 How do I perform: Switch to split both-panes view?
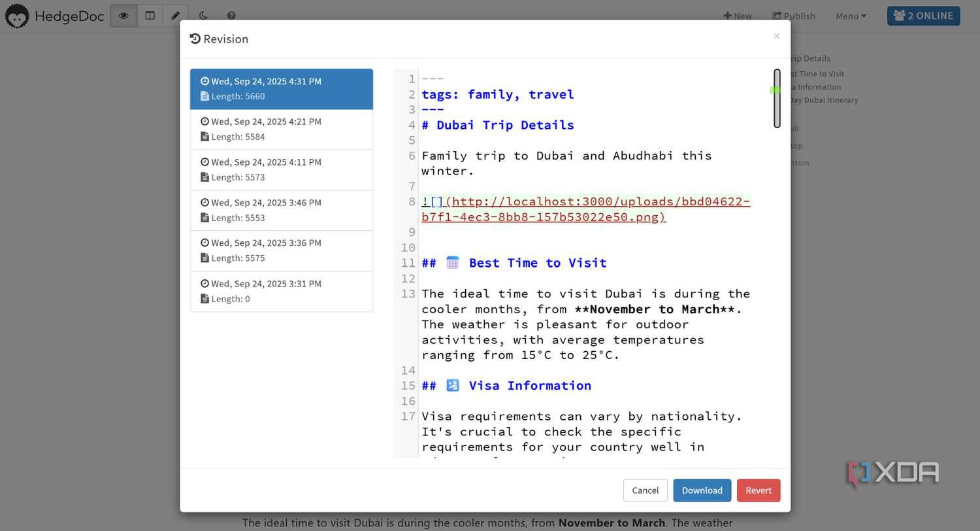(x=150, y=16)
